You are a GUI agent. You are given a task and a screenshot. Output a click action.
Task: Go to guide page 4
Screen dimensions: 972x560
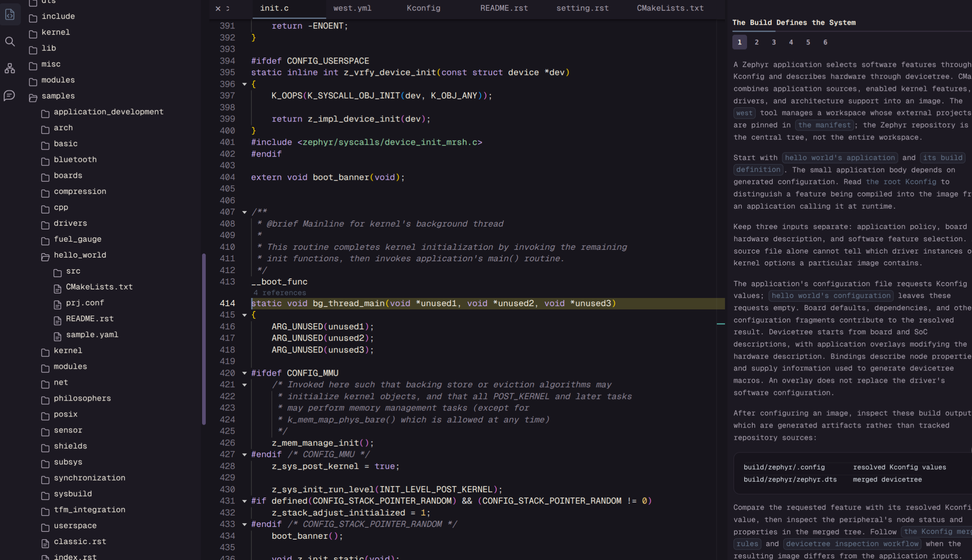pos(791,42)
